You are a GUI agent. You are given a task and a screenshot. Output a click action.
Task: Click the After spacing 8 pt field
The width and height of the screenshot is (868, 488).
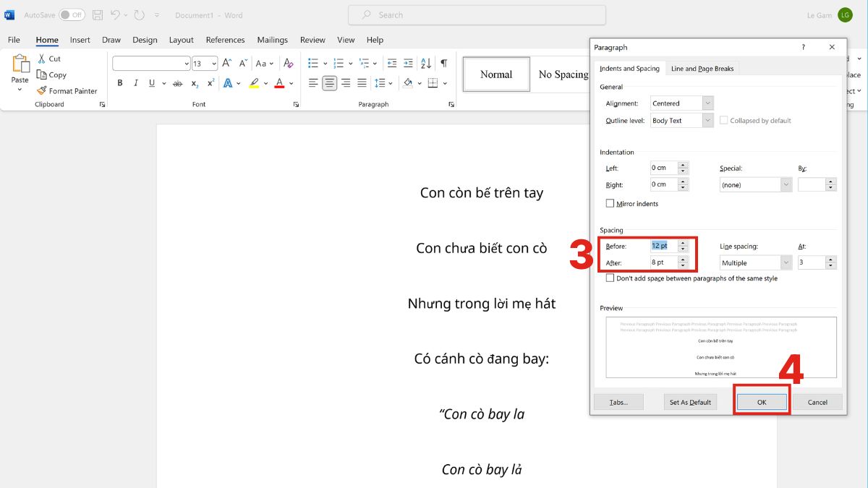pos(664,262)
